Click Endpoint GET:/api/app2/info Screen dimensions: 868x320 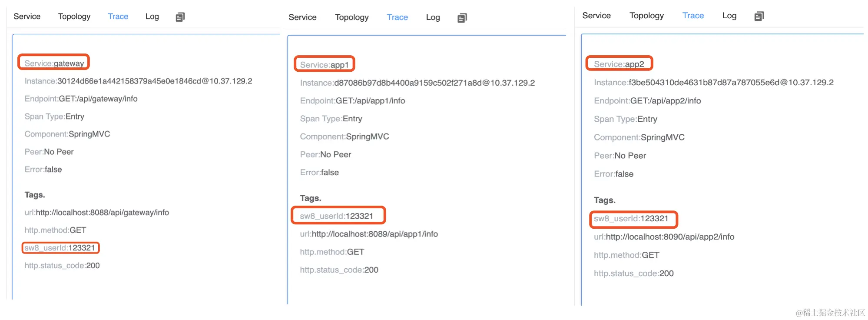click(647, 101)
